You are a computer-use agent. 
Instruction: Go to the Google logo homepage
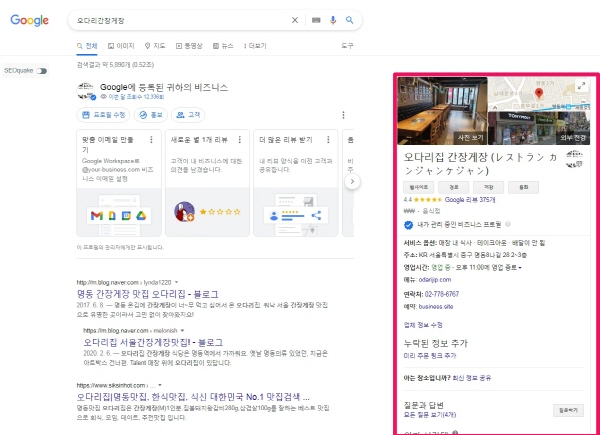[29, 20]
